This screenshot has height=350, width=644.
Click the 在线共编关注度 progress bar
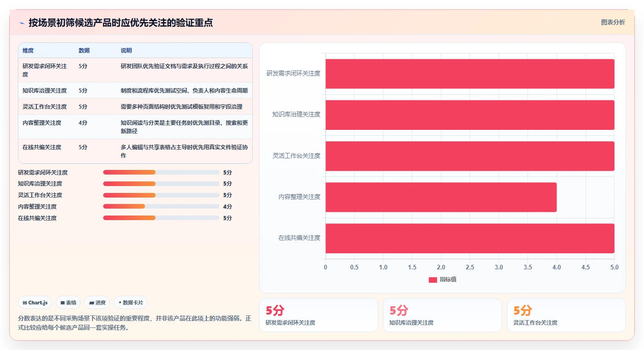[x=161, y=218]
